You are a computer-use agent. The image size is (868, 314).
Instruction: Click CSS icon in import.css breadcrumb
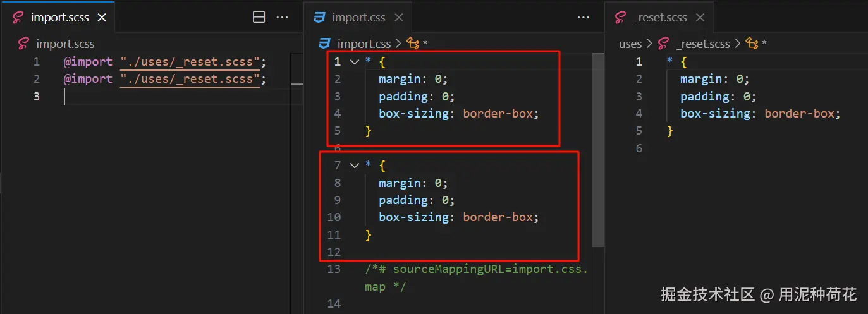[325, 44]
